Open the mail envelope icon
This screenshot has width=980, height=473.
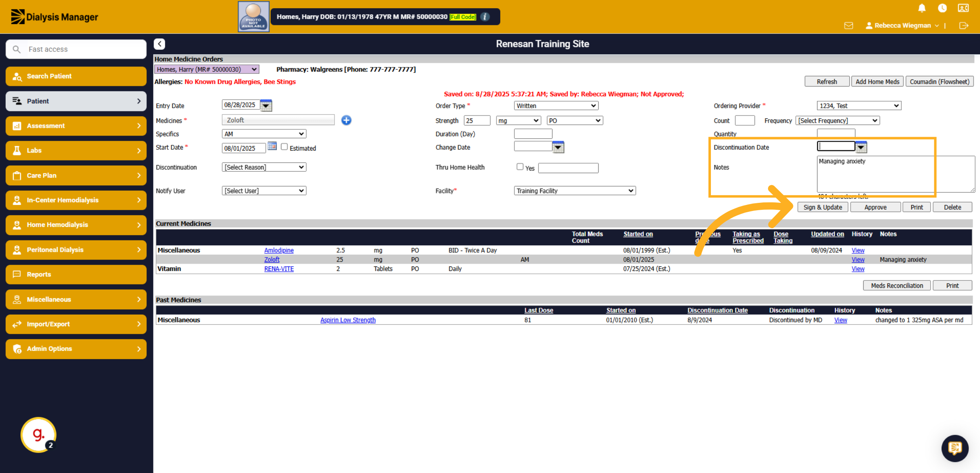tap(849, 26)
